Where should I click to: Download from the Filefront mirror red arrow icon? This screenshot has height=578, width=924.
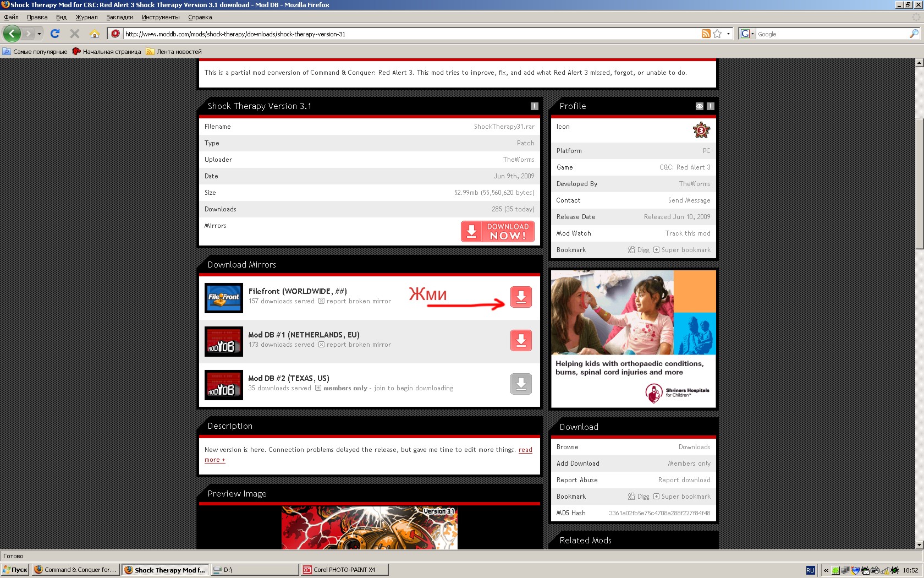click(x=521, y=297)
